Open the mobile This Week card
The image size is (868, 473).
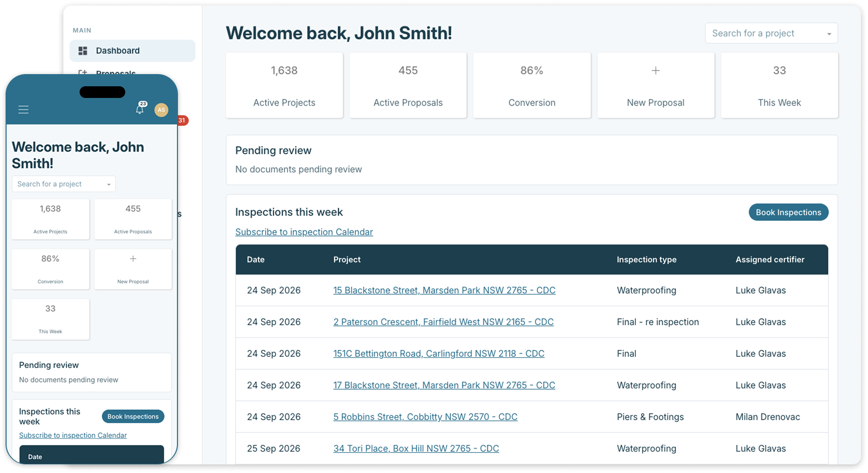[51, 319]
